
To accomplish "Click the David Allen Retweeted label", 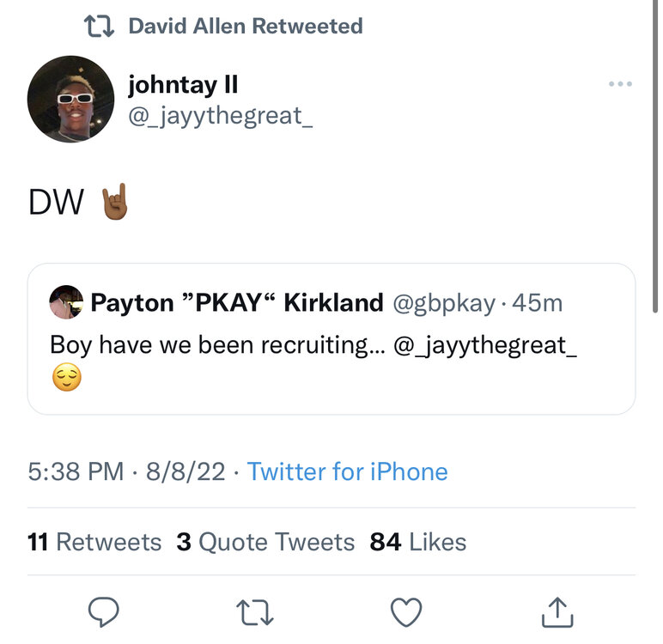I will tap(246, 27).
